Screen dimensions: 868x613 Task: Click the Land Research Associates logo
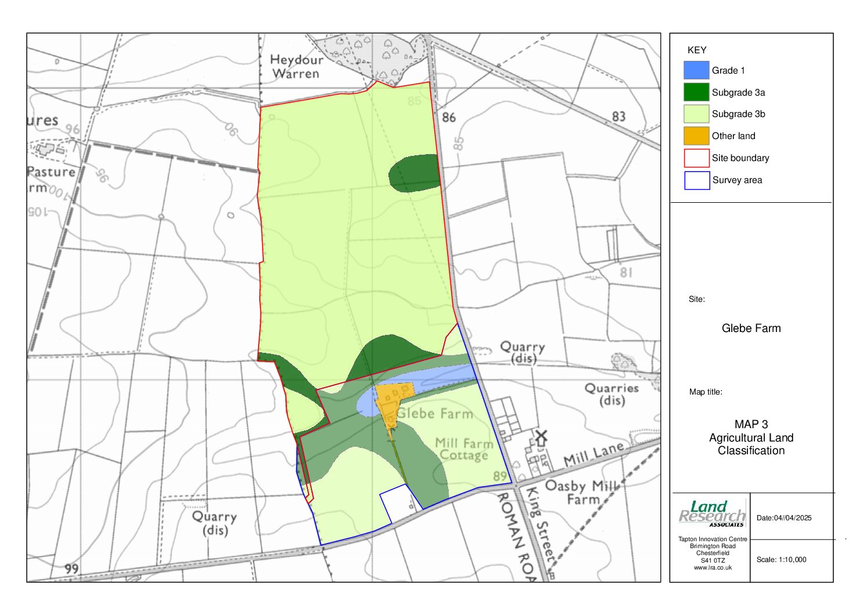coord(712,513)
